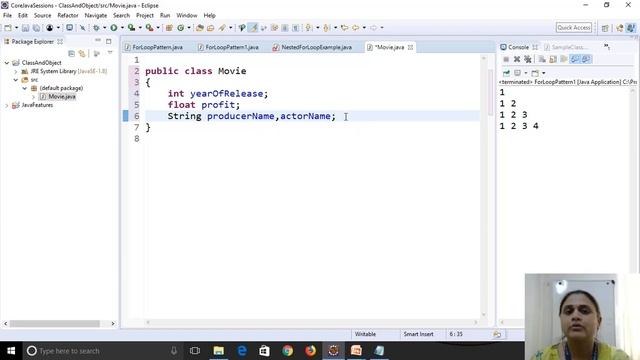The height and width of the screenshot is (360, 640).
Task: Expand the JavaFeatures project
Action: coord(7,105)
